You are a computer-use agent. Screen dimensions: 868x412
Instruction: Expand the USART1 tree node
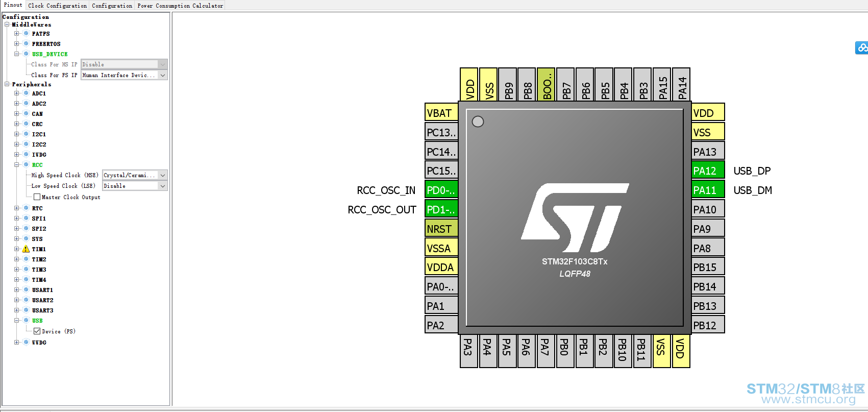point(17,290)
